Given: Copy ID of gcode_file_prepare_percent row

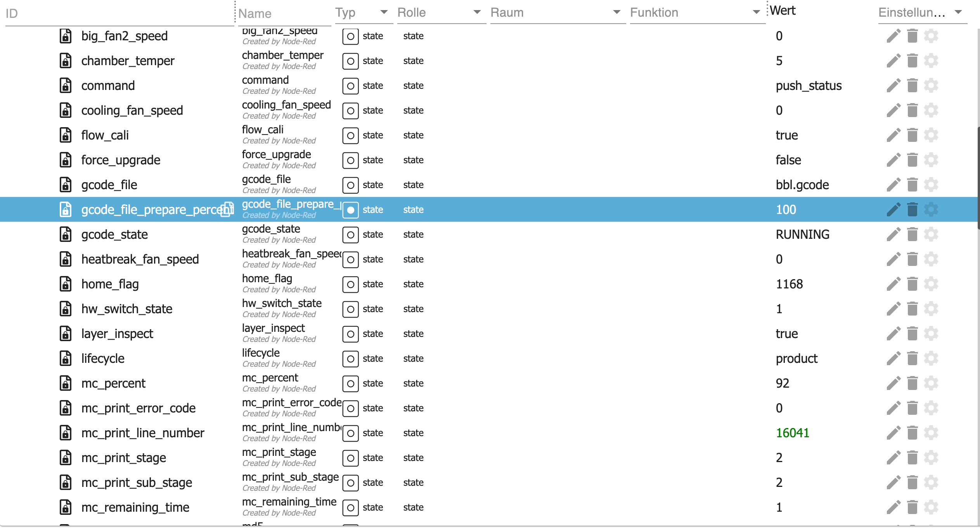Looking at the screenshot, I should [x=227, y=210].
